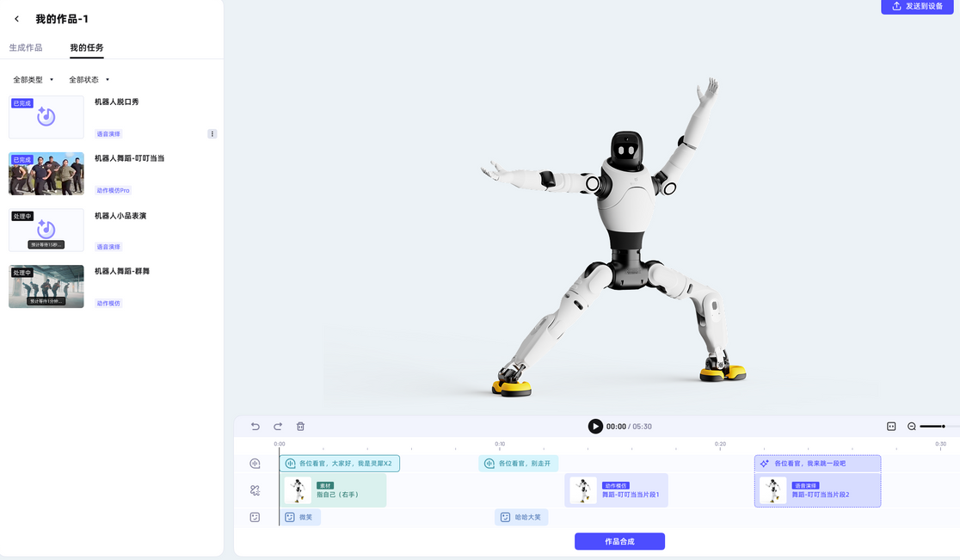Viewport: 960px width, 560px height.
Task: Click the voice track icon at timeline left
Action: coord(255,464)
